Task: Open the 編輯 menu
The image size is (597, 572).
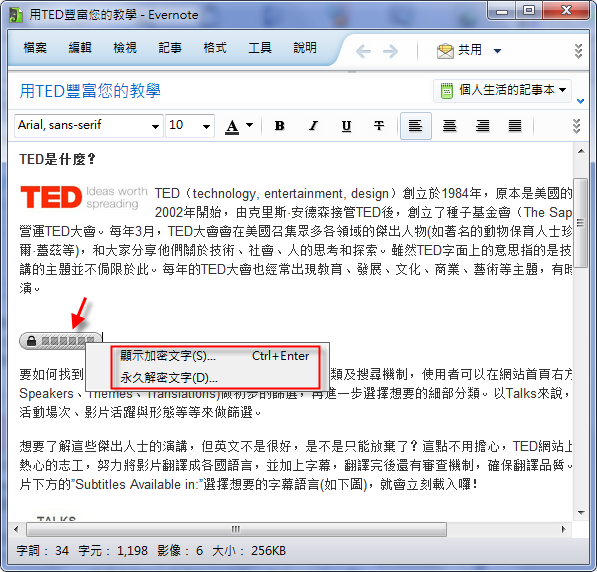Action: (x=80, y=48)
